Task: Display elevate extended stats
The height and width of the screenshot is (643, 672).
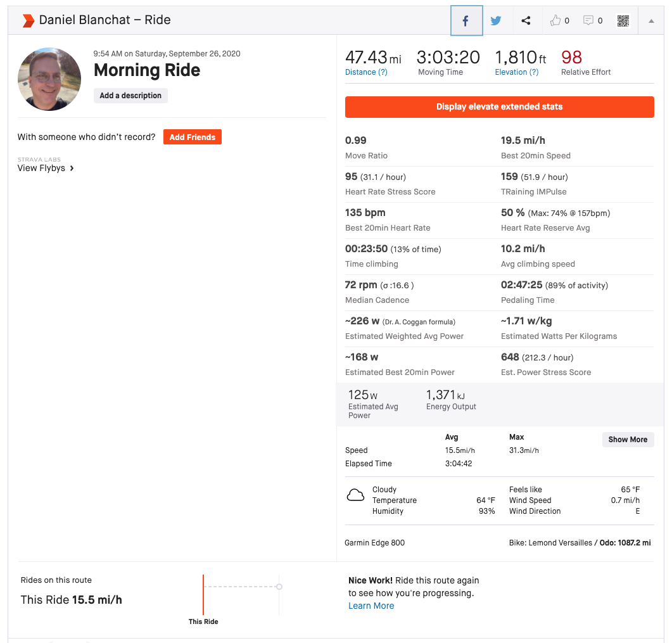Action: tap(499, 106)
